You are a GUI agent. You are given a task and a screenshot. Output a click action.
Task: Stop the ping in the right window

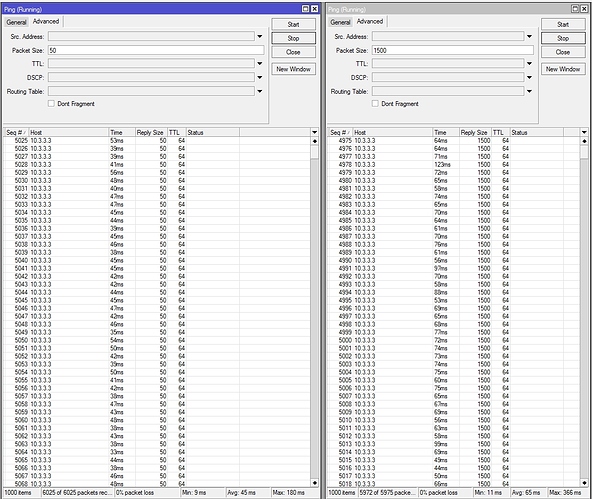(563, 38)
